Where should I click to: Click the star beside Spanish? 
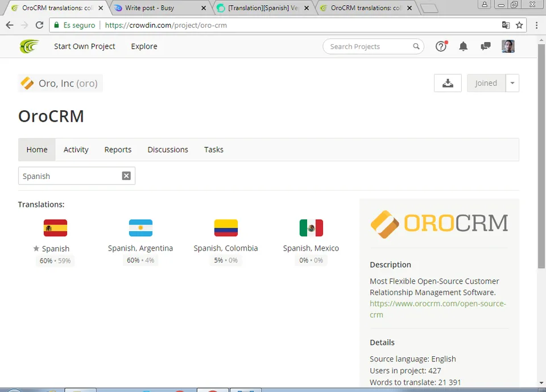pyautogui.click(x=36, y=248)
